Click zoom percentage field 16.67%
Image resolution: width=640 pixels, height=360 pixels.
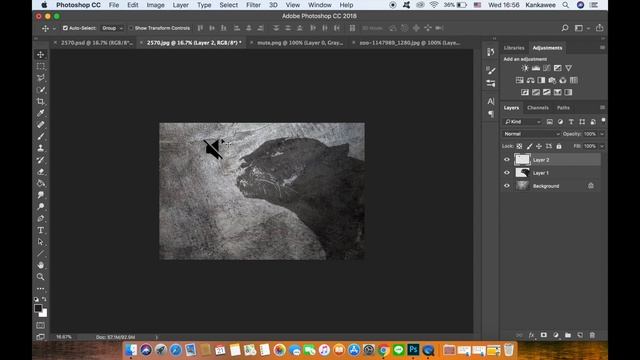pyautogui.click(x=64, y=337)
